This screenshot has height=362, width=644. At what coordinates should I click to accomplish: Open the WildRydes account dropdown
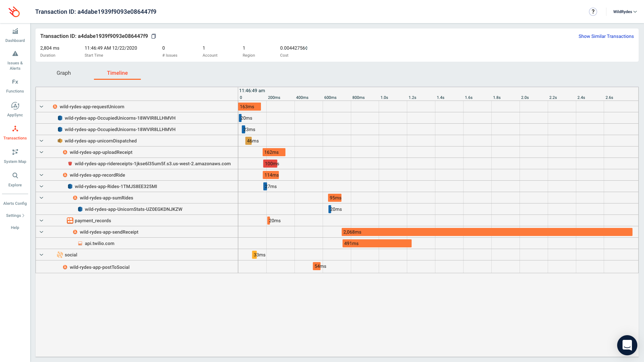(625, 12)
